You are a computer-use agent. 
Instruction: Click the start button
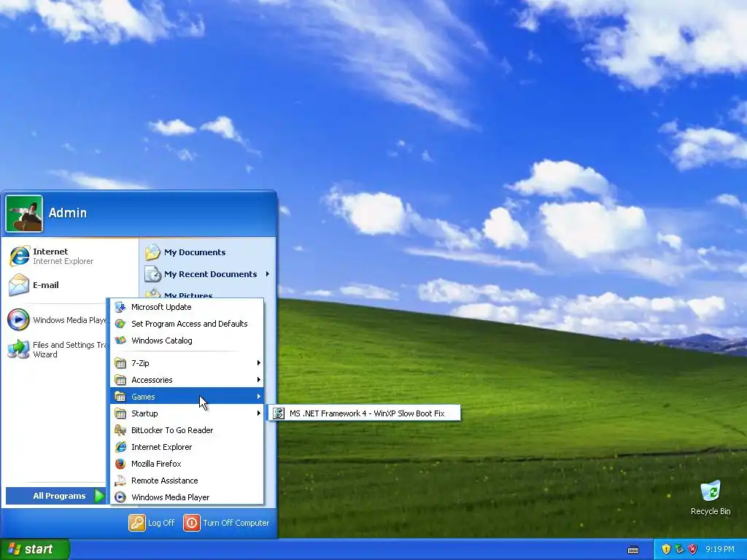pyautogui.click(x=35, y=549)
